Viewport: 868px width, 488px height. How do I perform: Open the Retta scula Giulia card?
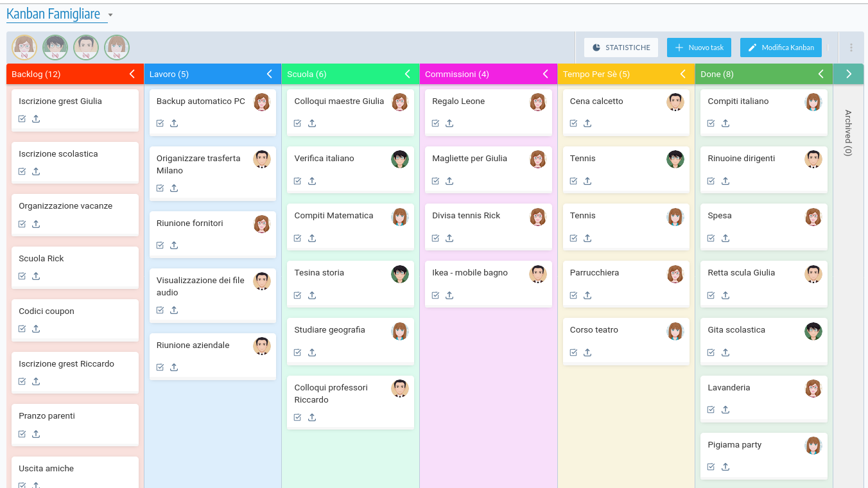764,283
